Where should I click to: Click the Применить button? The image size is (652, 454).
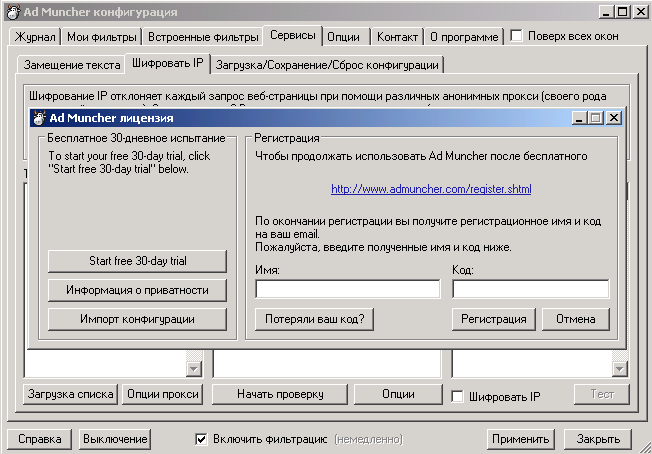pyautogui.click(x=521, y=439)
